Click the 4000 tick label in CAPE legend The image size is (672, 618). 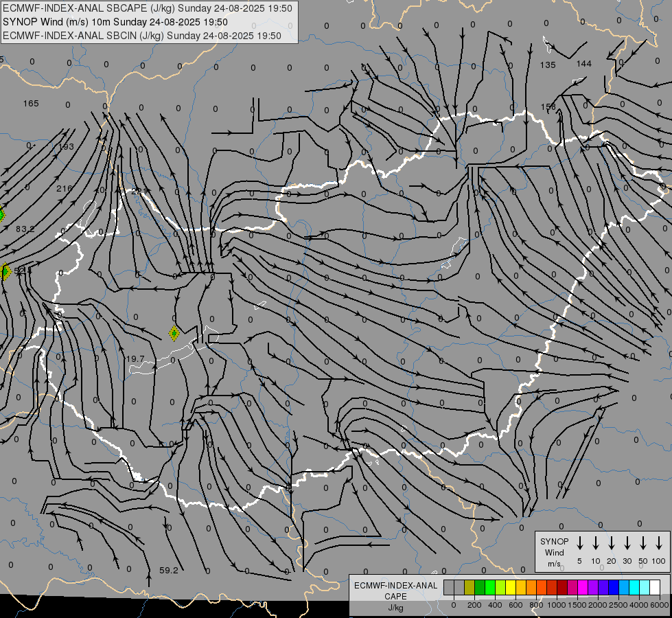639,605
